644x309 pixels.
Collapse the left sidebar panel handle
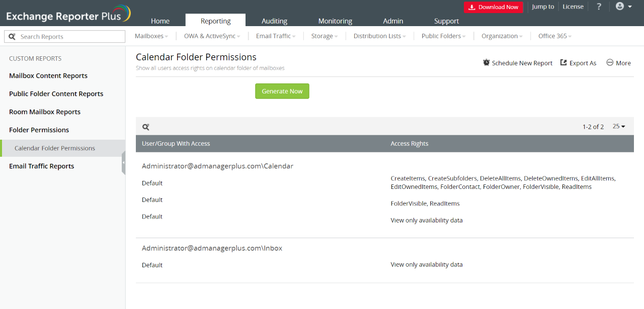[123, 163]
